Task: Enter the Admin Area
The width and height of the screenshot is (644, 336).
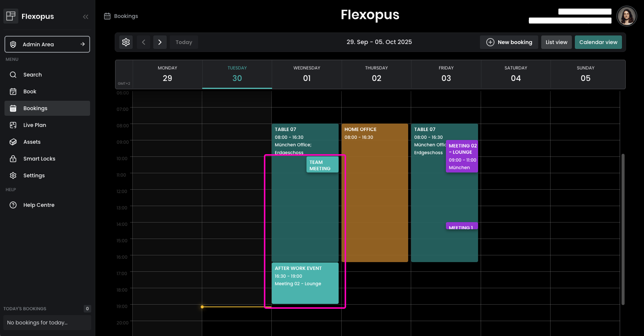Action: tap(47, 44)
